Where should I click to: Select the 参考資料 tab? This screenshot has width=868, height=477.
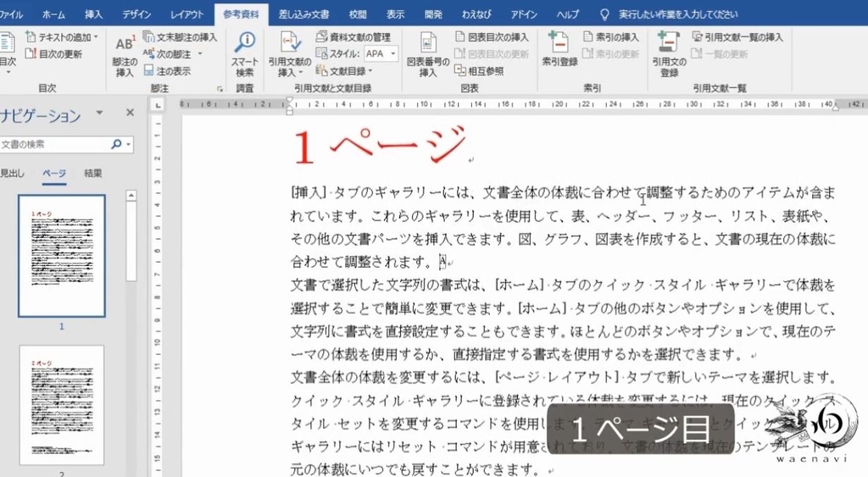[x=241, y=14]
